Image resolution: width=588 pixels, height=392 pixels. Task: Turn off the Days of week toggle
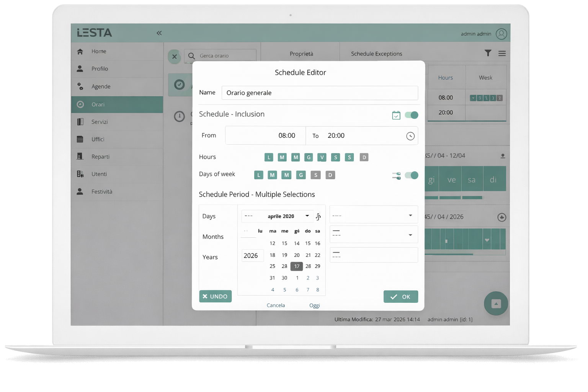(411, 175)
